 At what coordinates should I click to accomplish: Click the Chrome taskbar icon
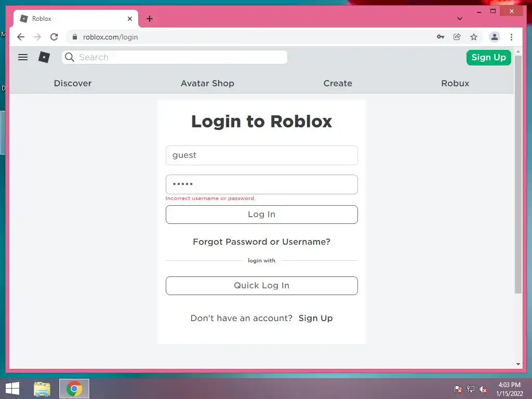tap(74, 389)
